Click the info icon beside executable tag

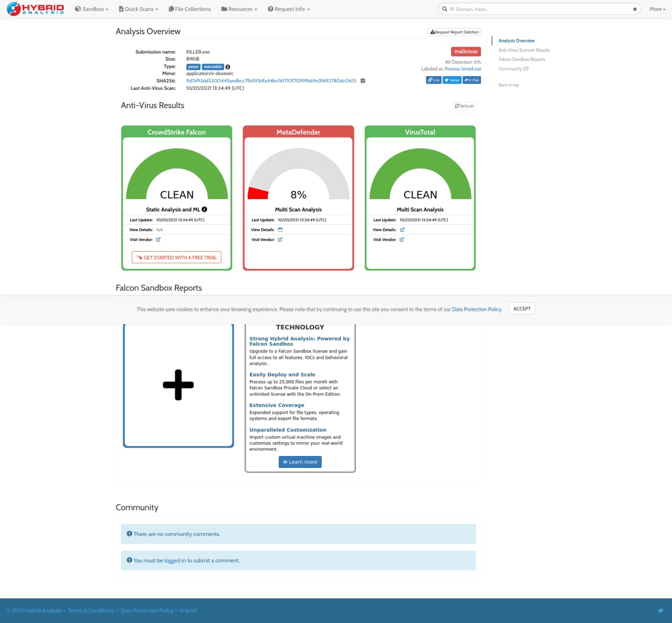pyautogui.click(x=228, y=67)
